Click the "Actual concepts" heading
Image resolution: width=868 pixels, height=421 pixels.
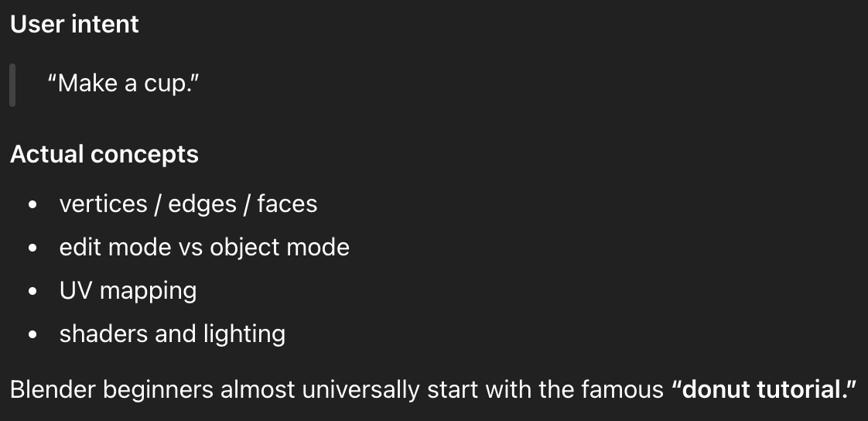(104, 155)
